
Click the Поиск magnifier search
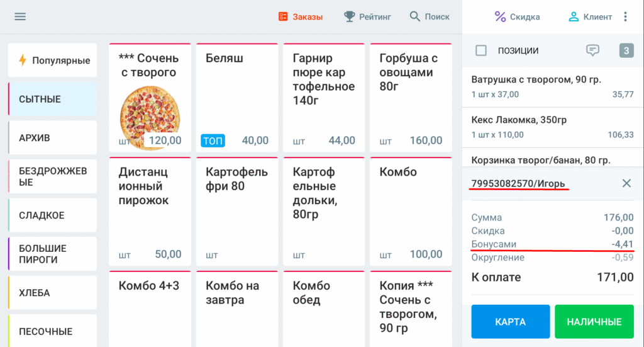pyautogui.click(x=429, y=17)
